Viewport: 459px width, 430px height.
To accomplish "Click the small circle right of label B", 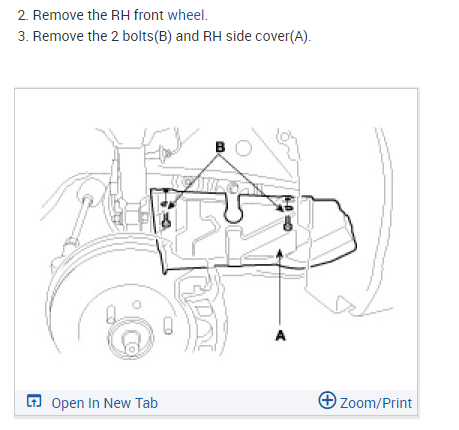I will (244, 148).
